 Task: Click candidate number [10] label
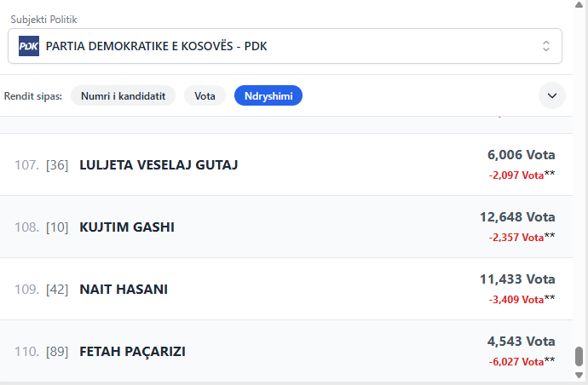[57, 227]
